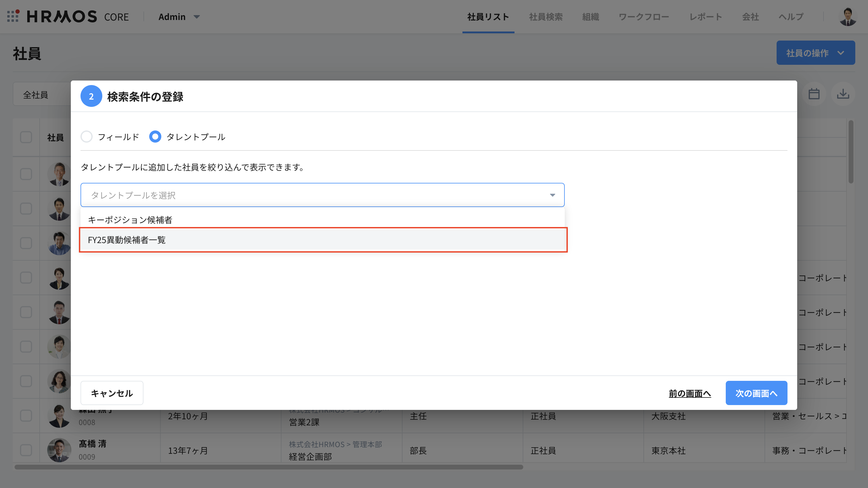Screen dimensions: 868x488
Task: Click 髙橋 清 employee photo thumbnail
Action: (59, 450)
